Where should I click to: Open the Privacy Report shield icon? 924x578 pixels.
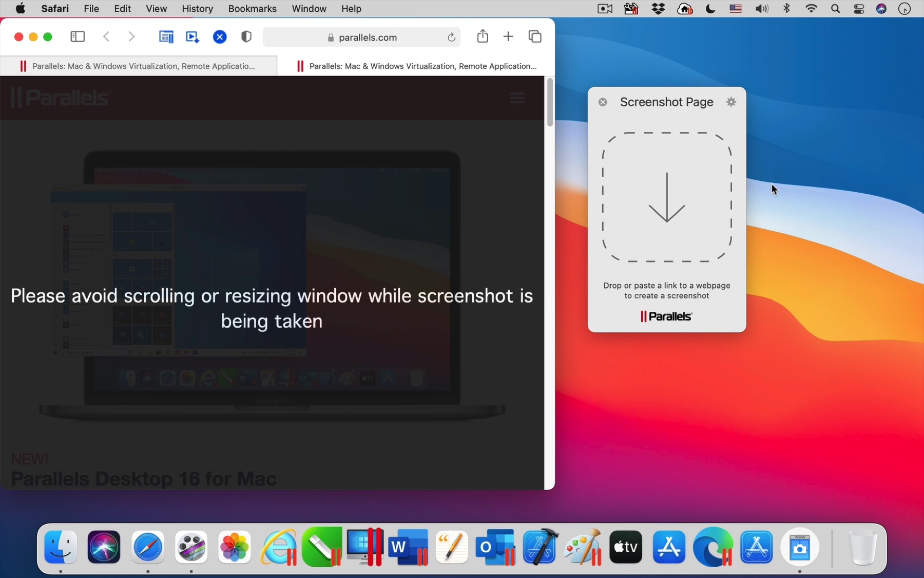[x=246, y=36]
